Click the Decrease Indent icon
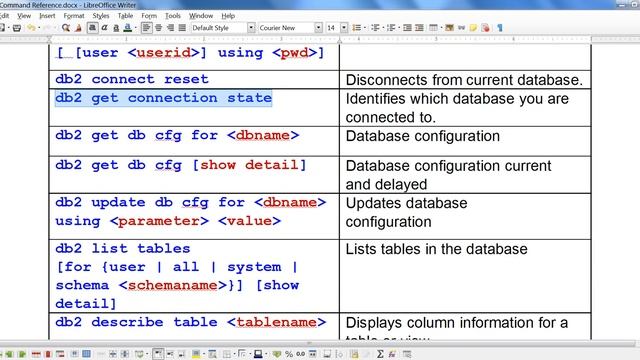The image size is (640, 360). point(419,28)
